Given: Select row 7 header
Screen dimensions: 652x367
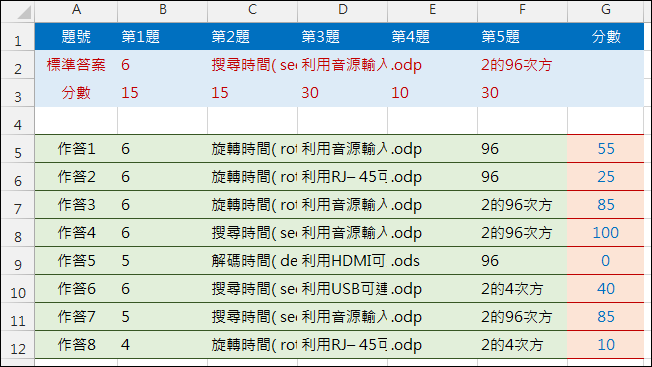Looking at the screenshot, I should pyautogui.click(x=18, y=204).
